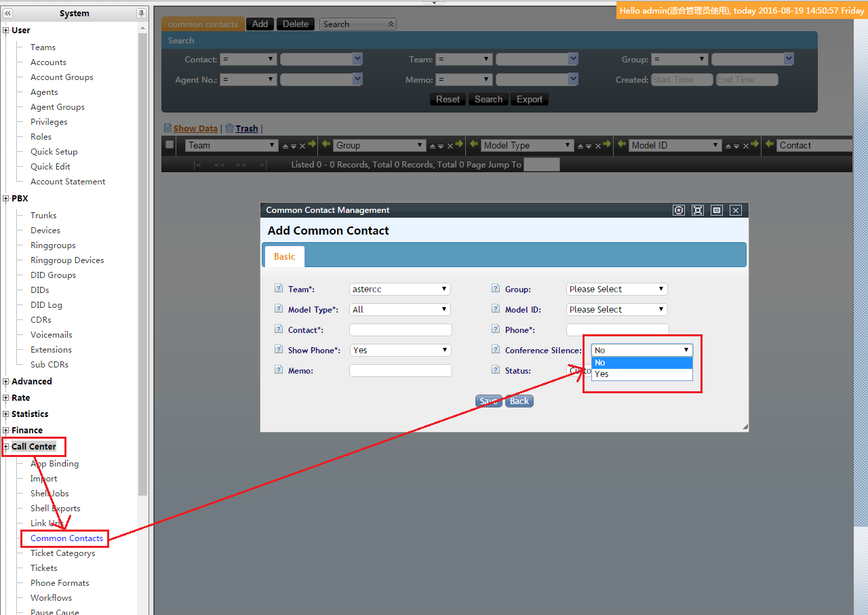Open the Team dropdown showing astercc
This screenshot has width=868, height=615.
tap(399, 290)
